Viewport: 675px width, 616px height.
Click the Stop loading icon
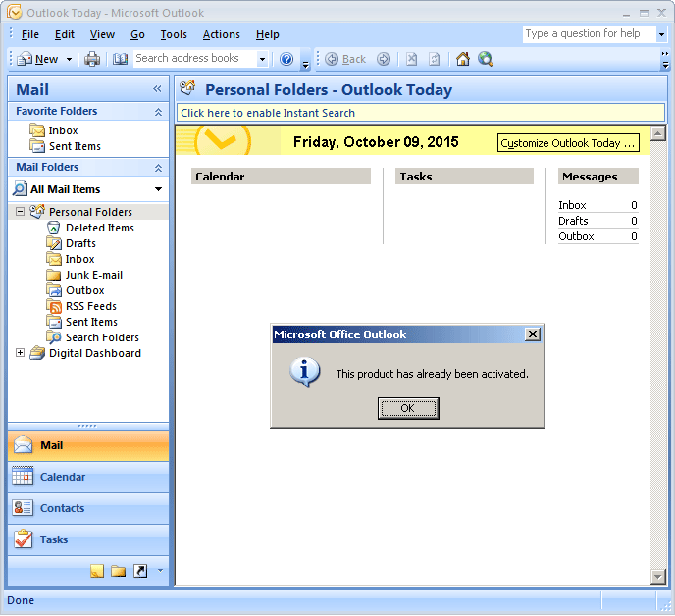click(411, 59)
